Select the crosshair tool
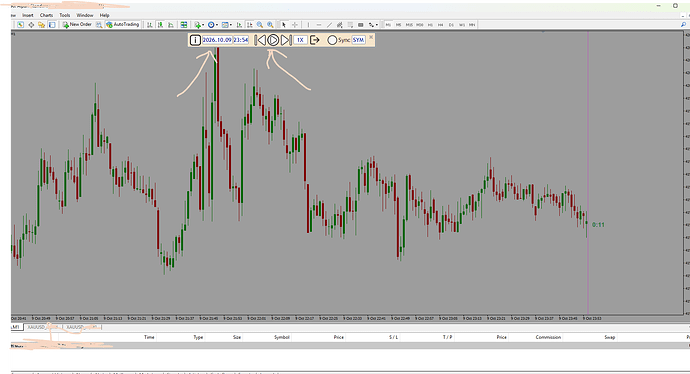690x374 pixels. tap(294, 25)
